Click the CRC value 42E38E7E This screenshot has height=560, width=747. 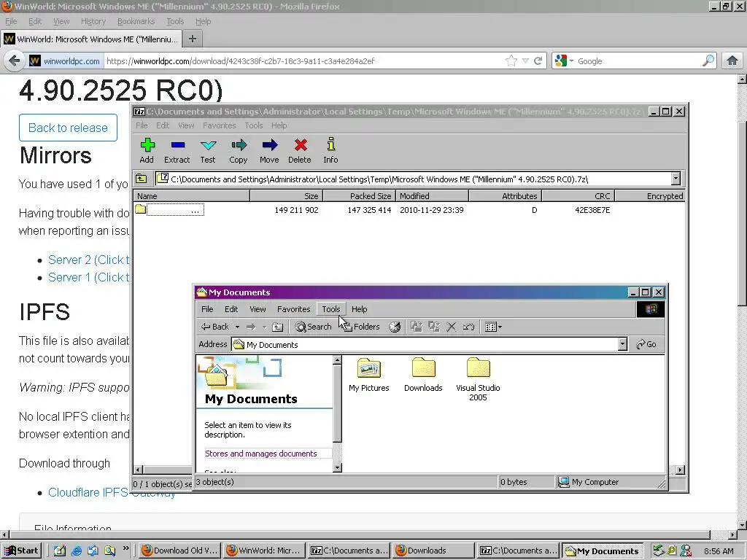(x=592, y=210)
